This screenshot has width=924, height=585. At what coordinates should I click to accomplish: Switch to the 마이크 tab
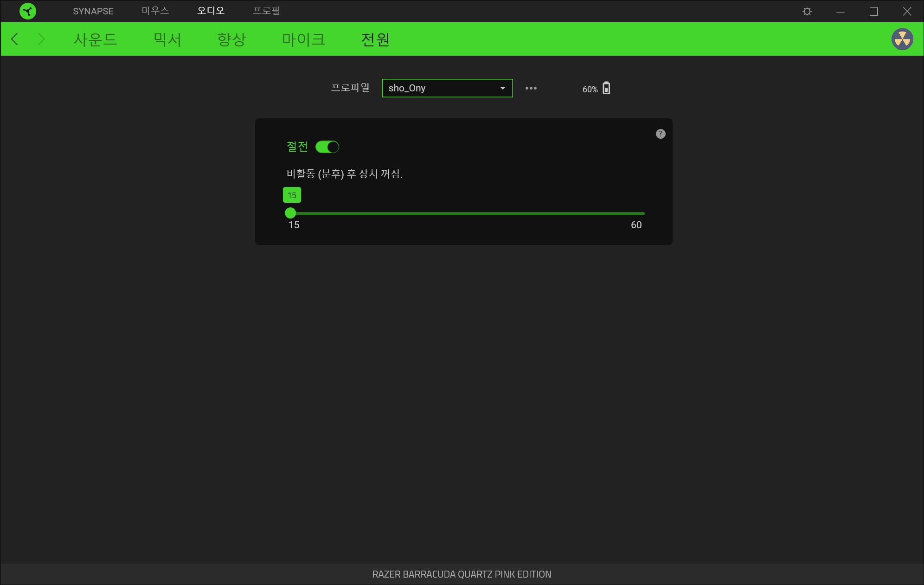pyautogui.click(x=303, y=39)
